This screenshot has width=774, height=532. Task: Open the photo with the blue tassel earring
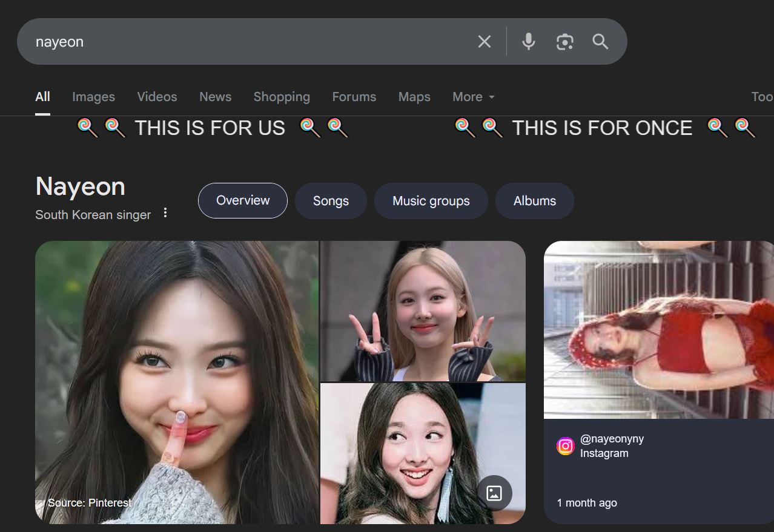point(423,454)
